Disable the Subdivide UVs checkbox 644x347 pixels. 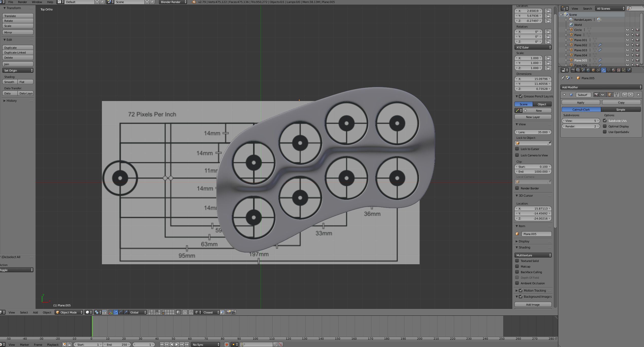[x=605, y=121]
